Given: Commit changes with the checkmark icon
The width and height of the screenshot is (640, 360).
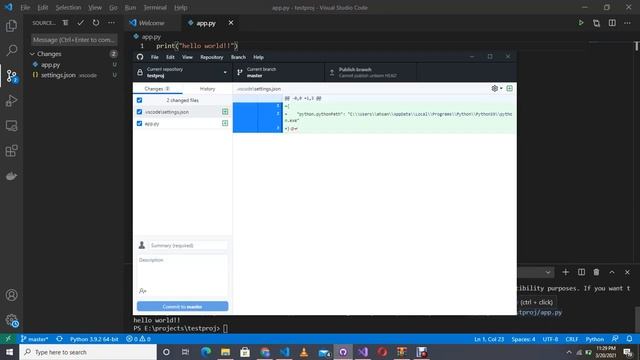Looking at the screenshot, I should tap(80, 23).
